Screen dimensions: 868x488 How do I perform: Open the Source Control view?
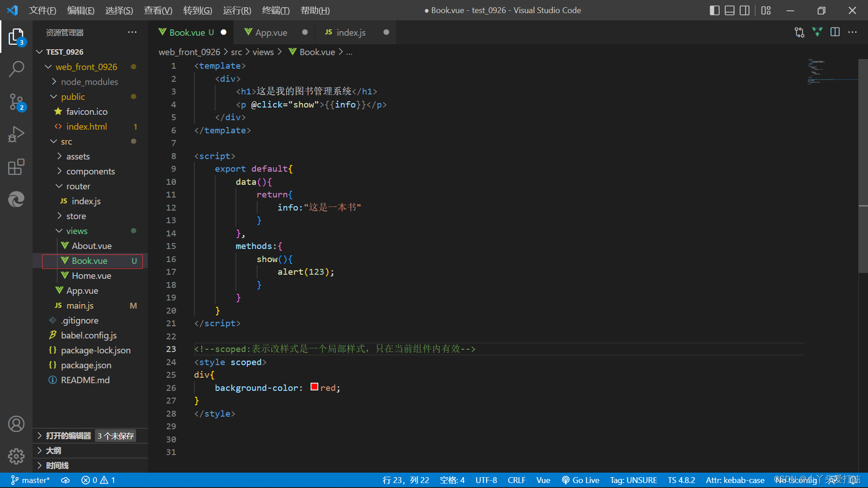coord(16,102)
